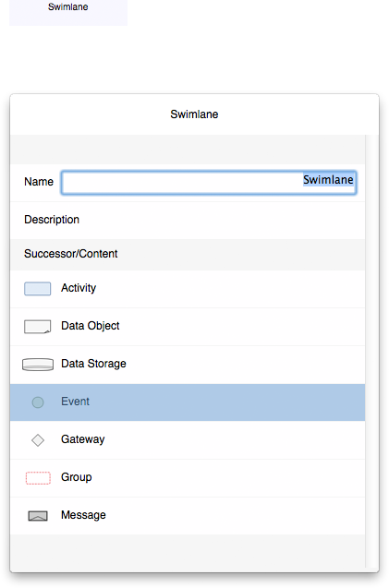
Task: Click the Activity rectangle icon
Action: pos(38,289)
